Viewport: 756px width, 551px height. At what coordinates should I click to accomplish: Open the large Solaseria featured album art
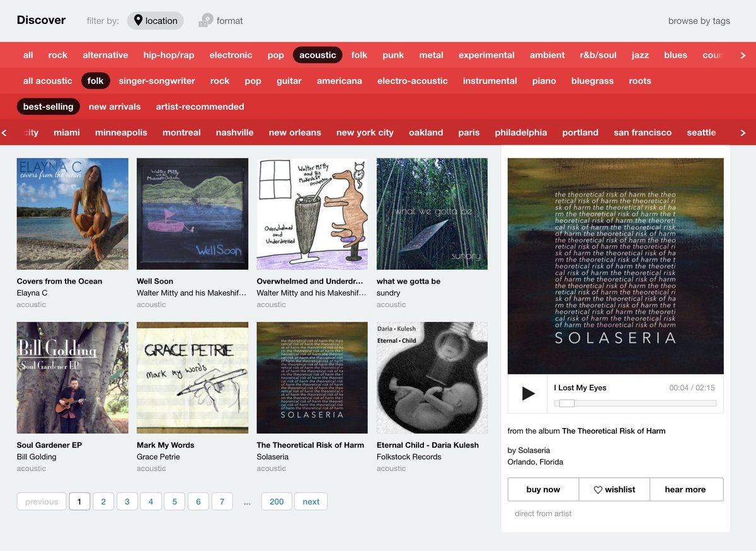point(616,266)
